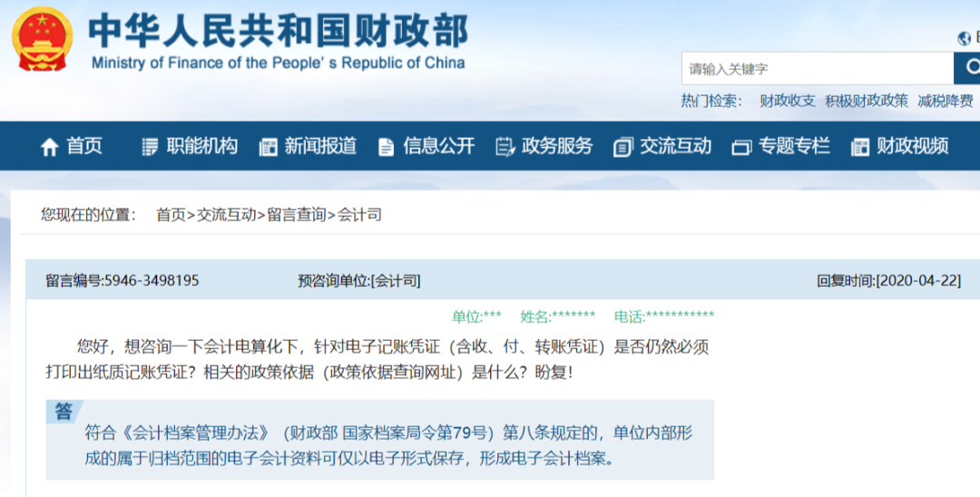
Task: Click 留言查询 in the breadcrumb
Action: 297,215
